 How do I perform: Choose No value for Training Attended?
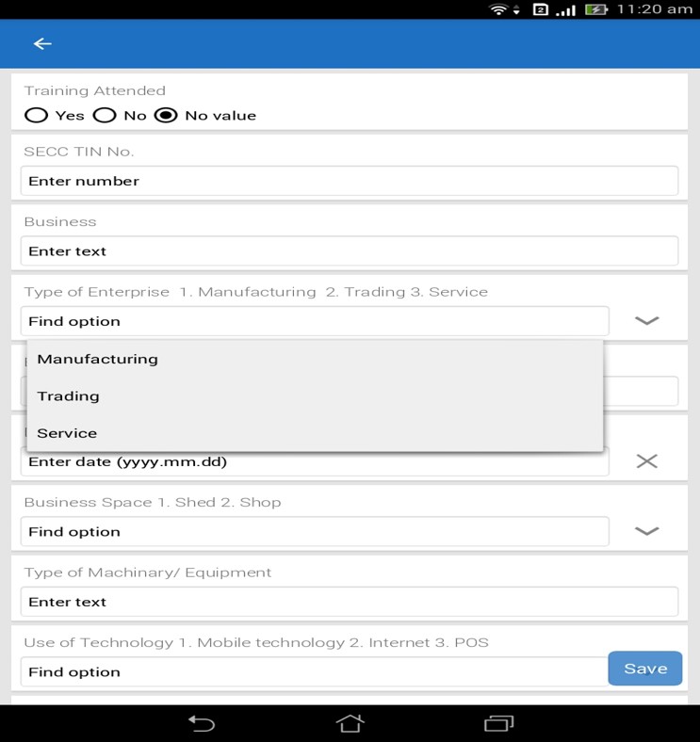pyautogui.click(x=166, y=115)
